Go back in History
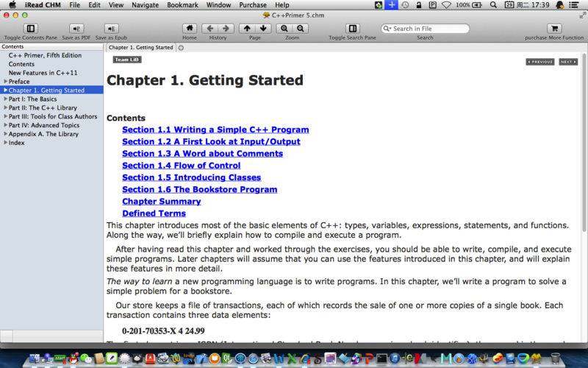The width and height of the screenshot is (588, 368). [x=210, y=29]
